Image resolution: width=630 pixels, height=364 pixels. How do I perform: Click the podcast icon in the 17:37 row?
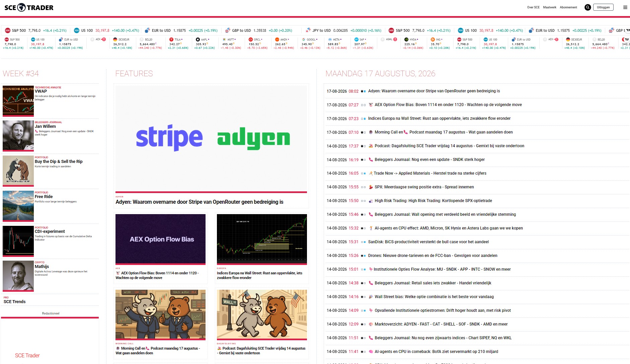coord(371,146)
